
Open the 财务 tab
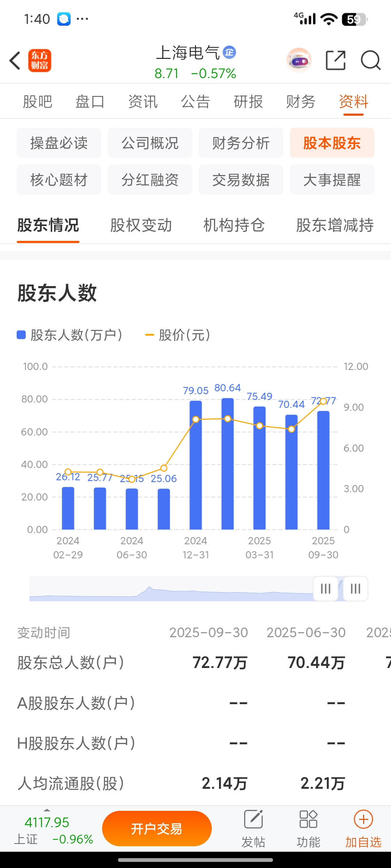click(x=301, y=102)
